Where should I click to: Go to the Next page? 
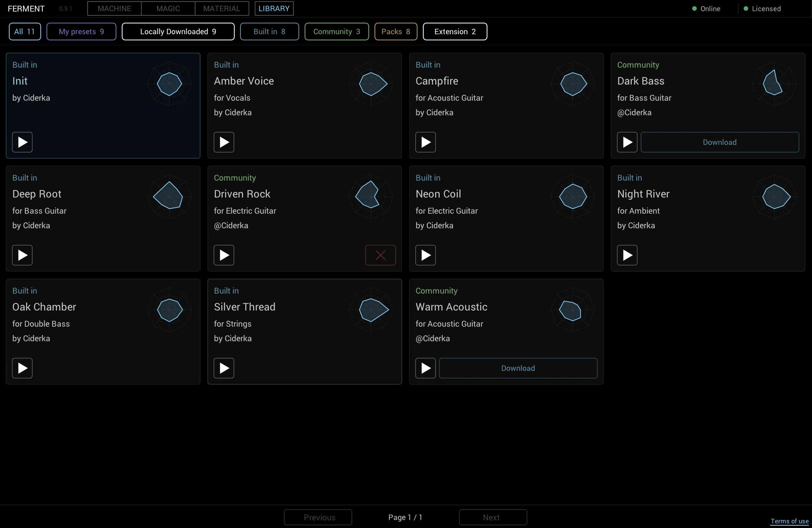[493, 517]
